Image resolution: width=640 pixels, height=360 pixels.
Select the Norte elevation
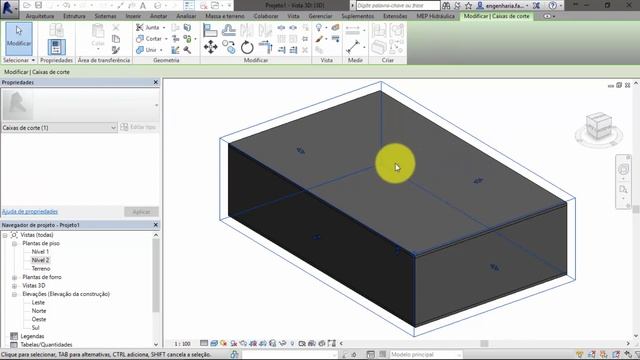click(x=39, y=311)
